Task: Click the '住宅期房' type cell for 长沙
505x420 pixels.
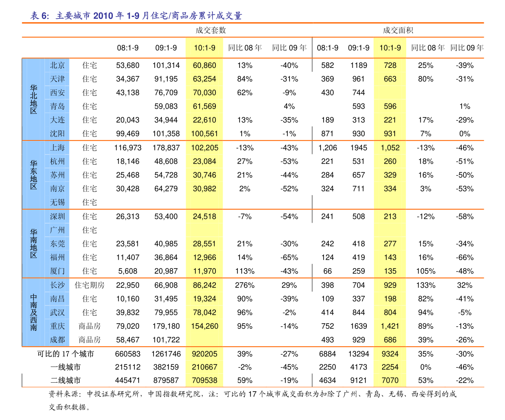Action: (x=89, y=285)
